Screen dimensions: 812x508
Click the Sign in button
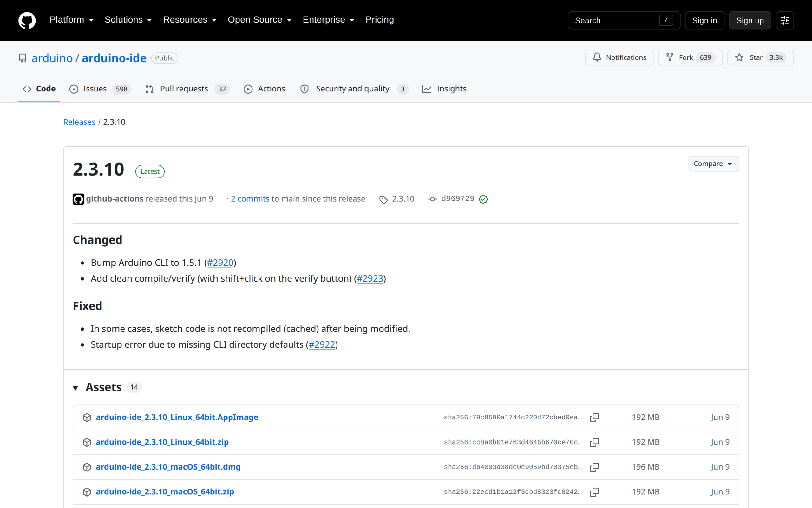[704, 21]
